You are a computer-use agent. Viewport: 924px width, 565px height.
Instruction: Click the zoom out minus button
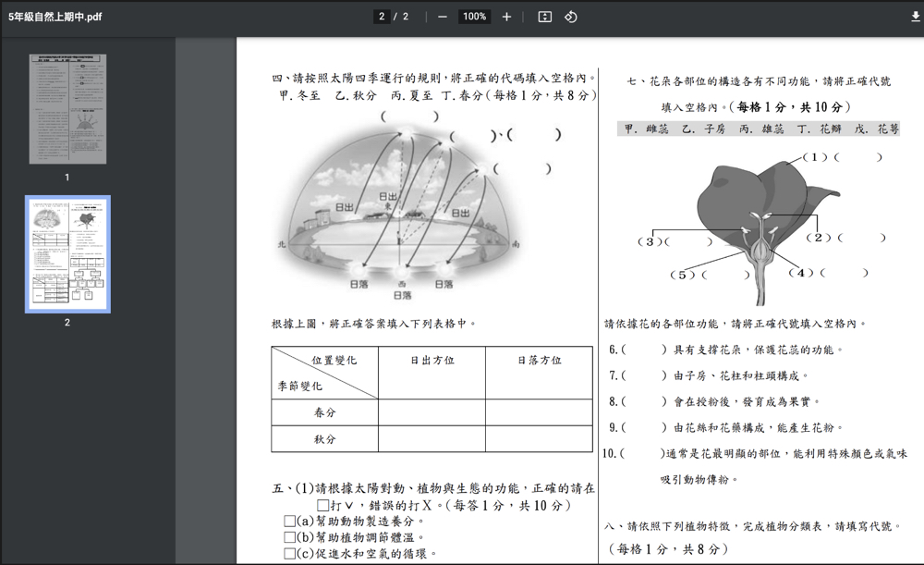click(443, 17)
